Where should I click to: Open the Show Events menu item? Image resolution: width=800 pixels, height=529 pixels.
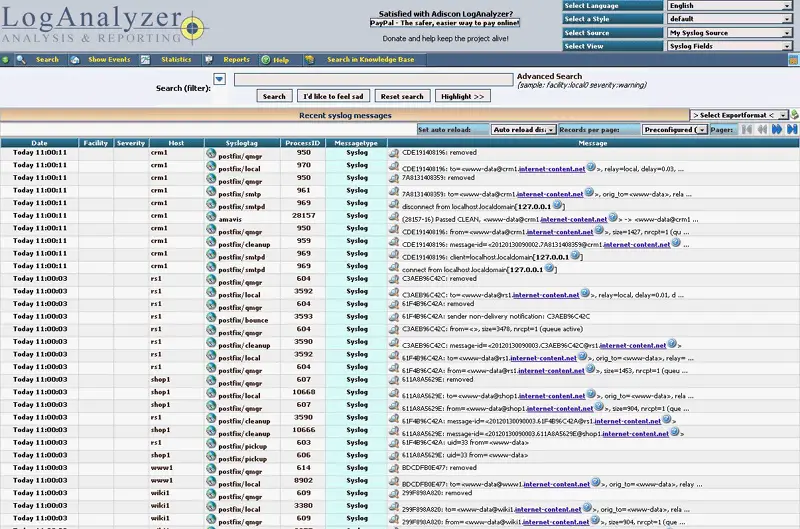click(x=109, y=60)
